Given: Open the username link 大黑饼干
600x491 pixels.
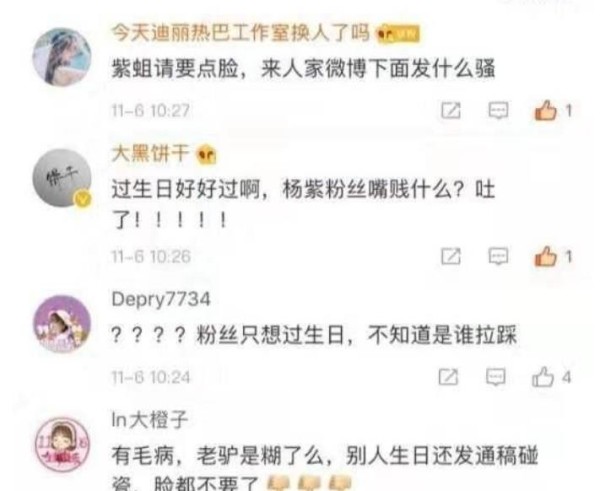Looking at the screenshot, I should point(150,154).
